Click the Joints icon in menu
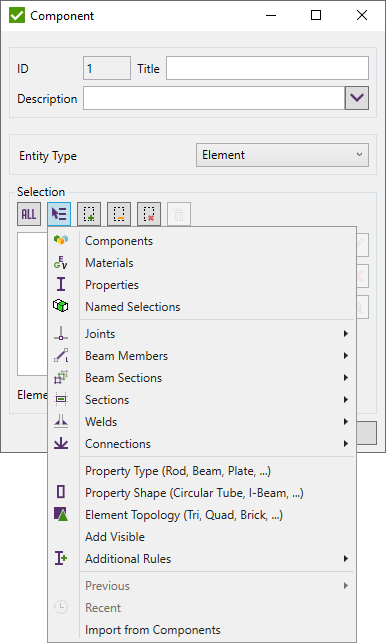386x643 pixels. [61, 333]
